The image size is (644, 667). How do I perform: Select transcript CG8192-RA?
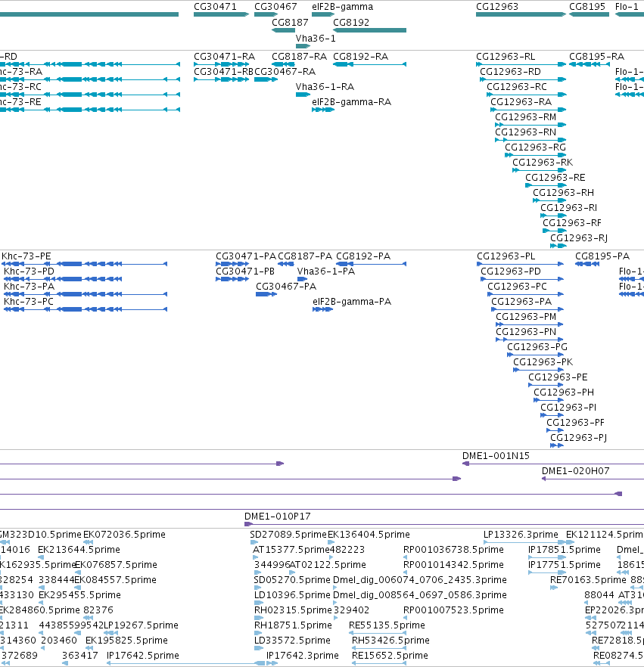(360, 57)
